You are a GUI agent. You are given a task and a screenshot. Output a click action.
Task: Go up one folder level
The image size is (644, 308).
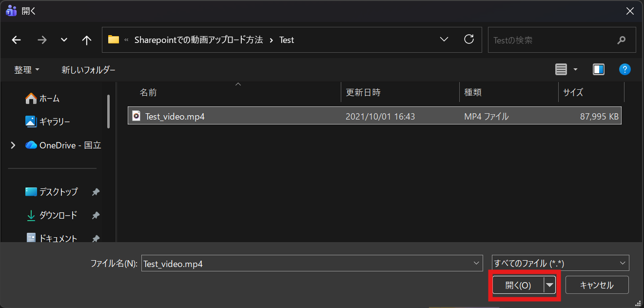click(x=87, y=40)
